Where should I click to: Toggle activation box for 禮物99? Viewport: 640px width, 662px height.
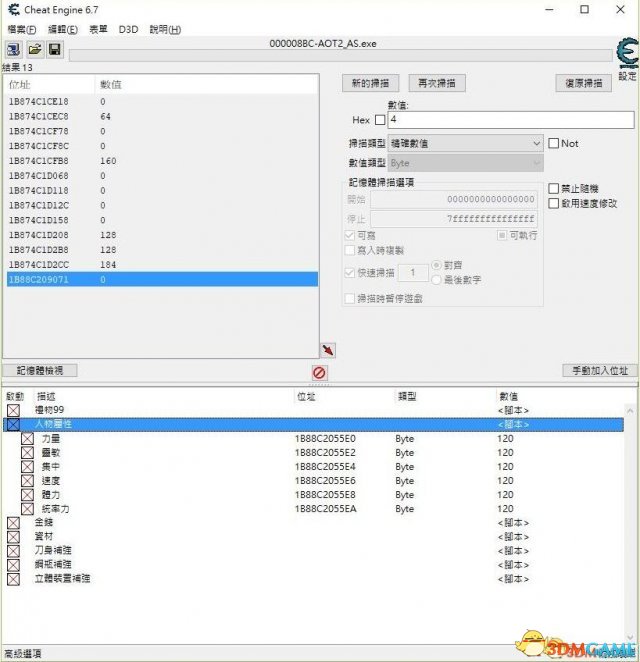[14, 410]
